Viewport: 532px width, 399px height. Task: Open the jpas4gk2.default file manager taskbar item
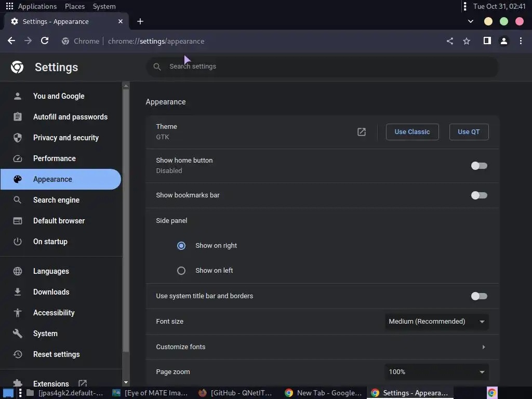(x=64, y=393)
